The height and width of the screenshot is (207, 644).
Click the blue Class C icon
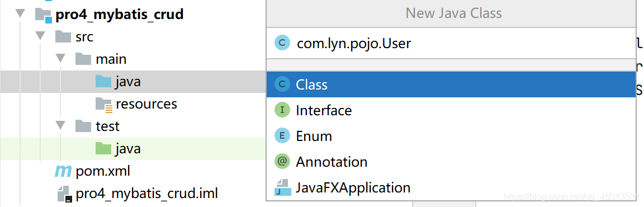(282, 84)
